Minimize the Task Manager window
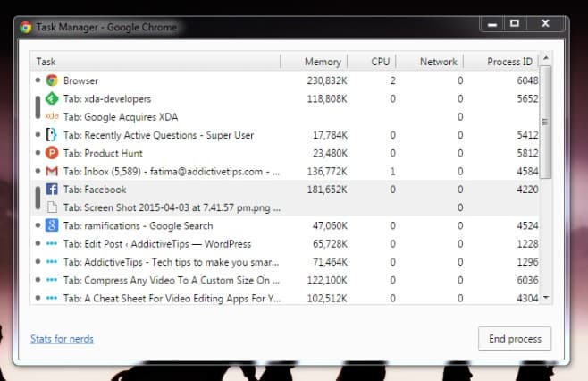The width and height of the screenshot is (588, 381). pyautogui.click(x=492, y=24)
